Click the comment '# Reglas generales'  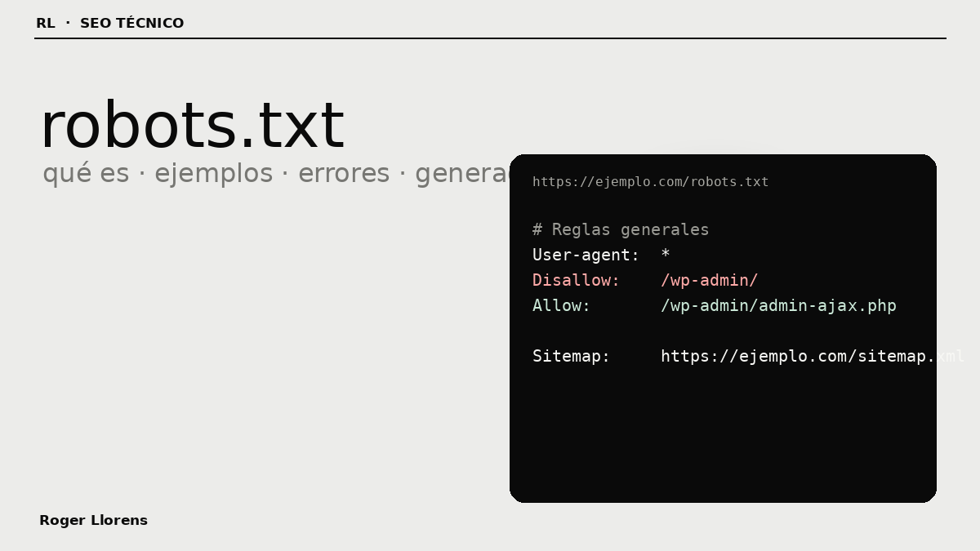621,229
